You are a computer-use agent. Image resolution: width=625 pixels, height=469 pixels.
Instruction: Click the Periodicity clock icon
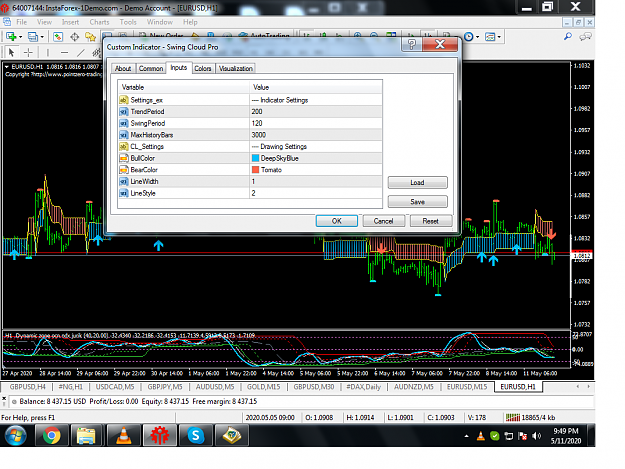(469, 37)
